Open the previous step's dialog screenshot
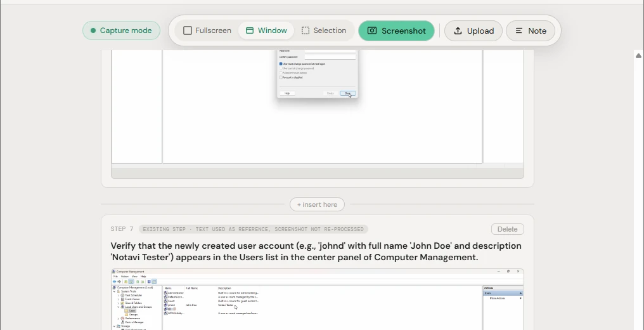 tap(318, 114)
